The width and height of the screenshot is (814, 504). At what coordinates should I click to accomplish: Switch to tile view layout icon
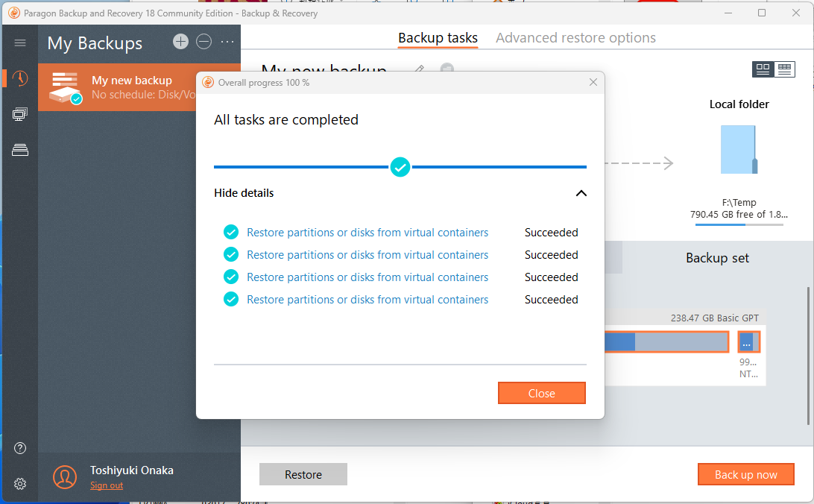pos(763,69)
